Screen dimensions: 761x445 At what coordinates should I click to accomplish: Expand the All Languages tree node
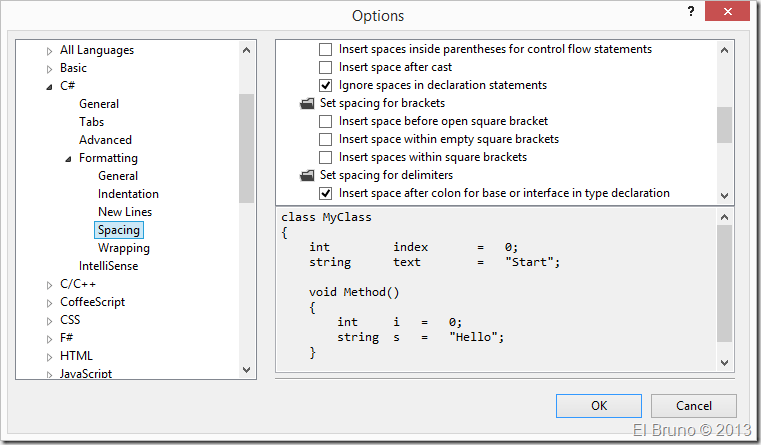click(x=49, y=51)
